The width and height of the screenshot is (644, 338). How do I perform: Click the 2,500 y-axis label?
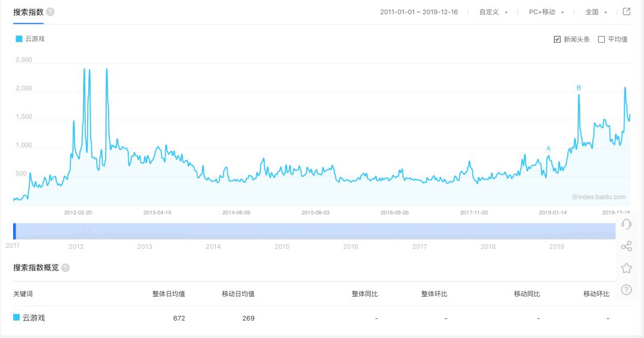tap(24, 60)
